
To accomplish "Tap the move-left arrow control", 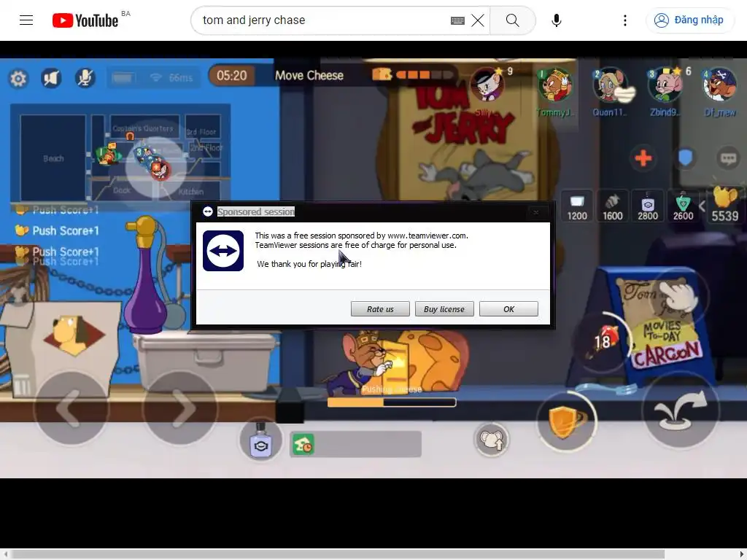I will (71, 408).
